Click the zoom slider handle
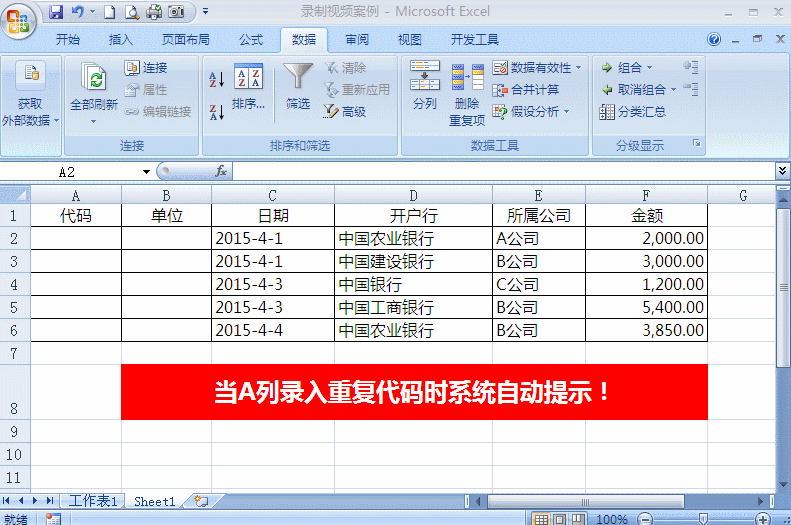The image size is (791, 525). click(703, 519)
